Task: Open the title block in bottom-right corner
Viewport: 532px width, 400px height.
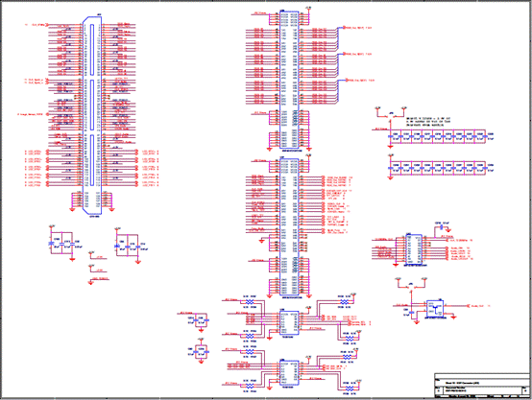Action: click(482, 385)
